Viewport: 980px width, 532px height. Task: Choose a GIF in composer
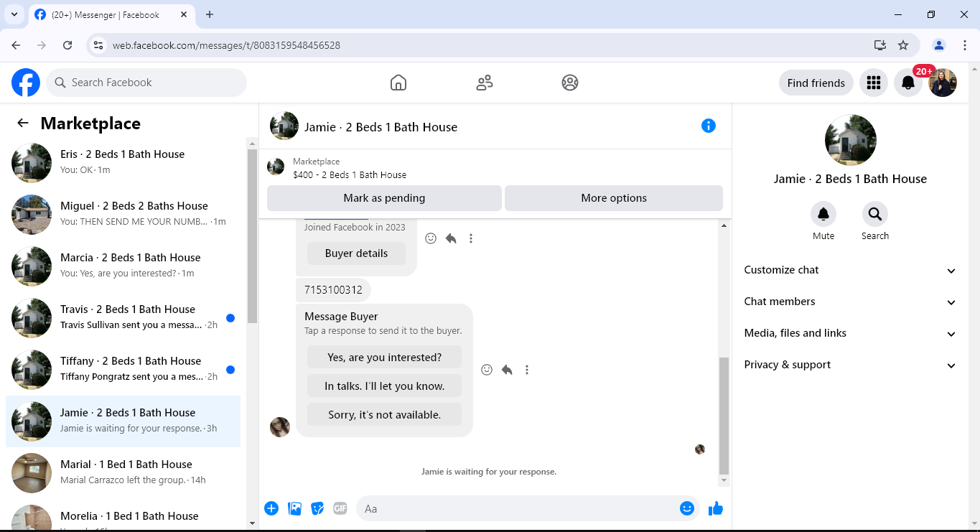(x=340, y=508)
